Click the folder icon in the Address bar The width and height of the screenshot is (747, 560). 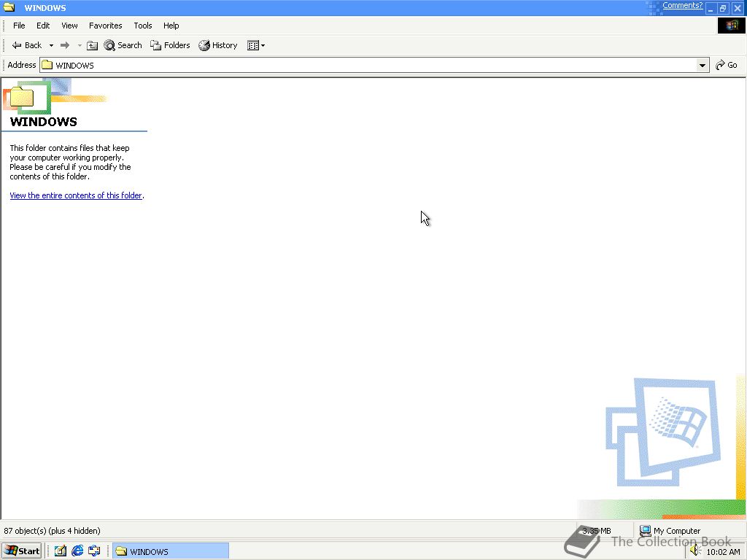(47, 65)
